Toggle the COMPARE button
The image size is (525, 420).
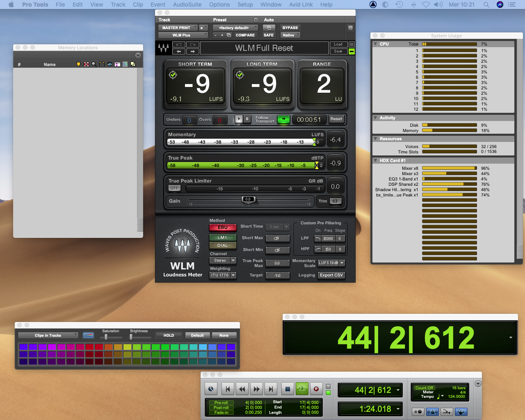pyautogui.click(x=245, y=35)
